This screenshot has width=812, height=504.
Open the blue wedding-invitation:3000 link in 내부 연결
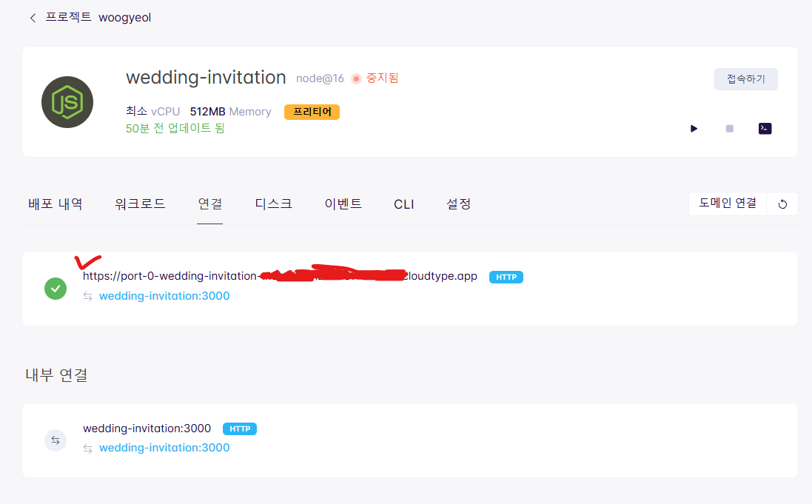(164, 448)
